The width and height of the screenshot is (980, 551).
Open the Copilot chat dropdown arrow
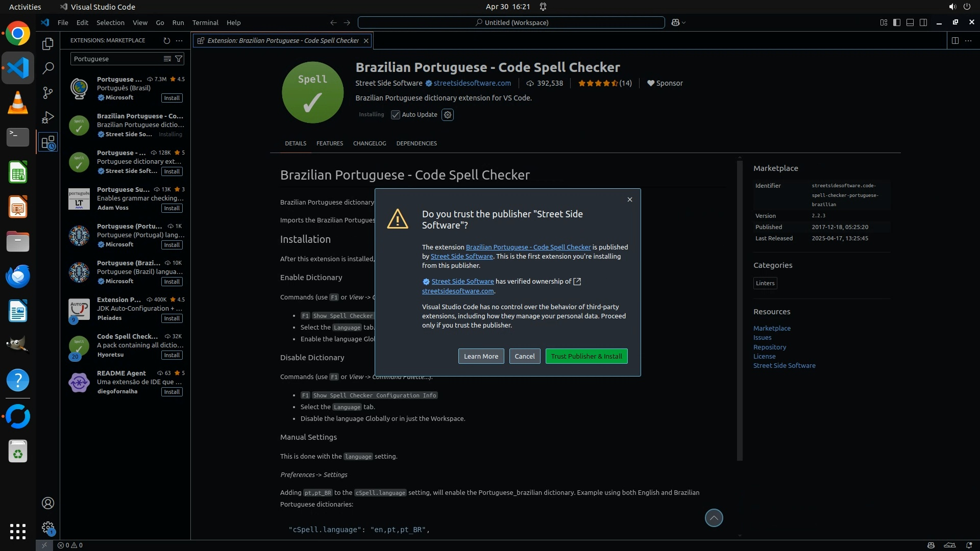[x=684, y=22]
